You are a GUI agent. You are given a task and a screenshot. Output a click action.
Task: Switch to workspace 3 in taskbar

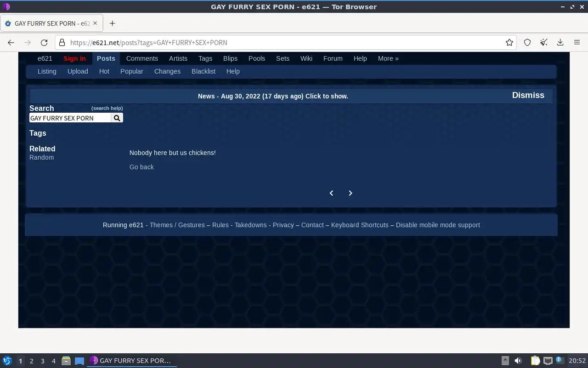(x=42, y=361)
